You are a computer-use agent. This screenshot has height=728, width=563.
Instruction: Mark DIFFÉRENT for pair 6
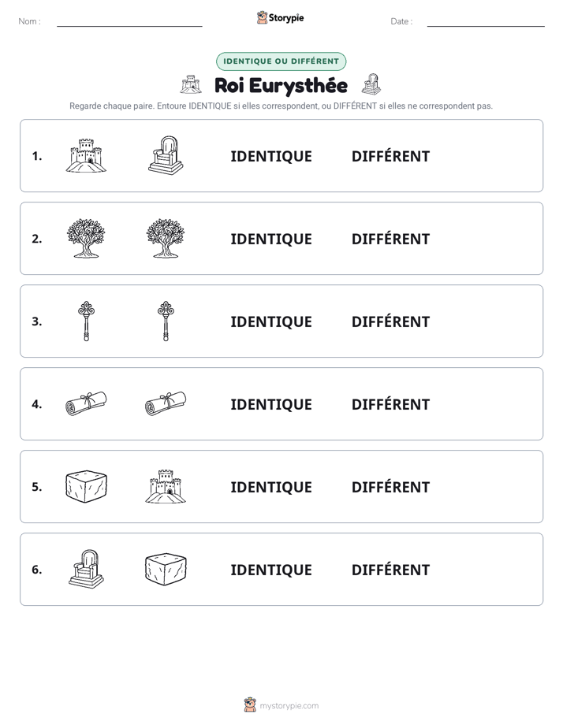(x=390, y=570)
